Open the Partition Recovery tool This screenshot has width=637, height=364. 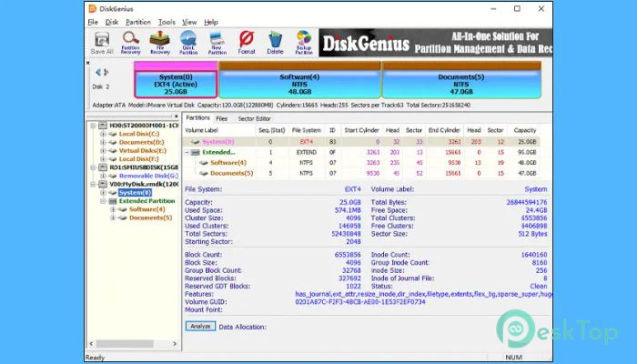tap(131, 43)
